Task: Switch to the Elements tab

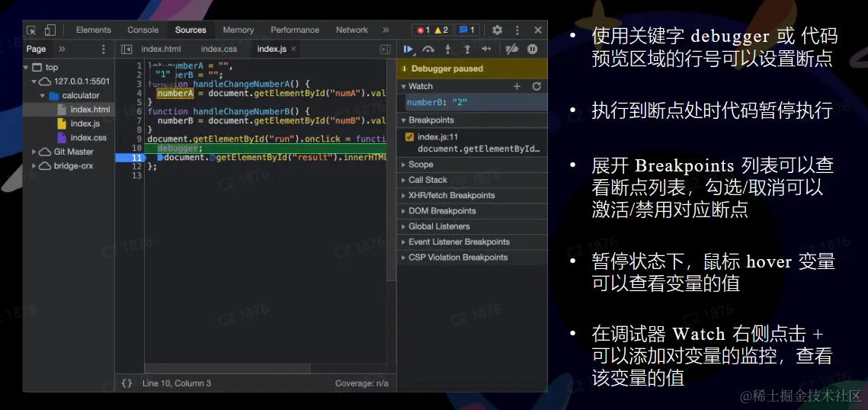Action: 94,30
